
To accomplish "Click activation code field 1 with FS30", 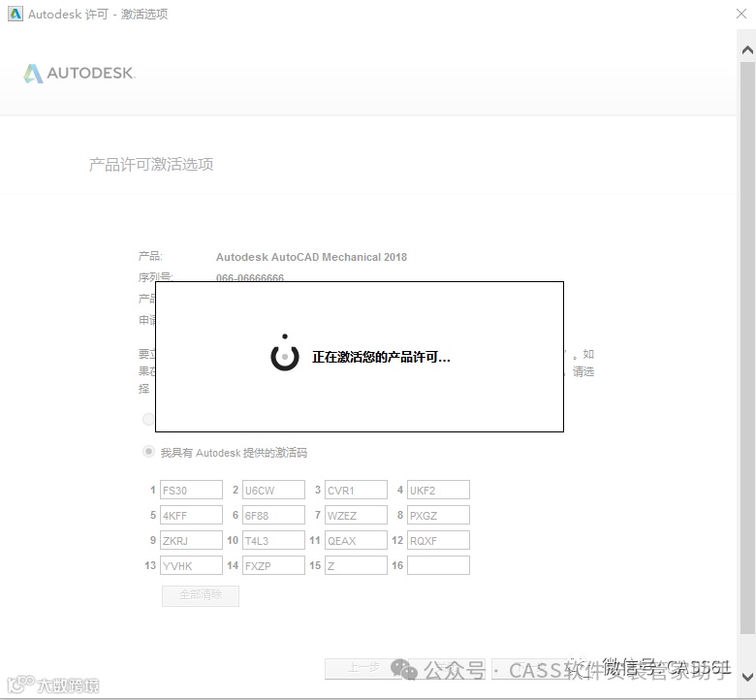I will 191,490.
